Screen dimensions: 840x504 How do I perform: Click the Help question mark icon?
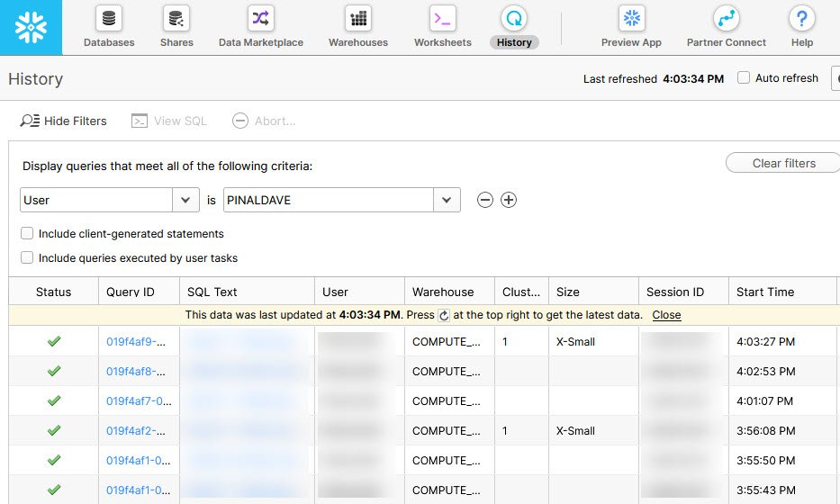tap(802, 18)
